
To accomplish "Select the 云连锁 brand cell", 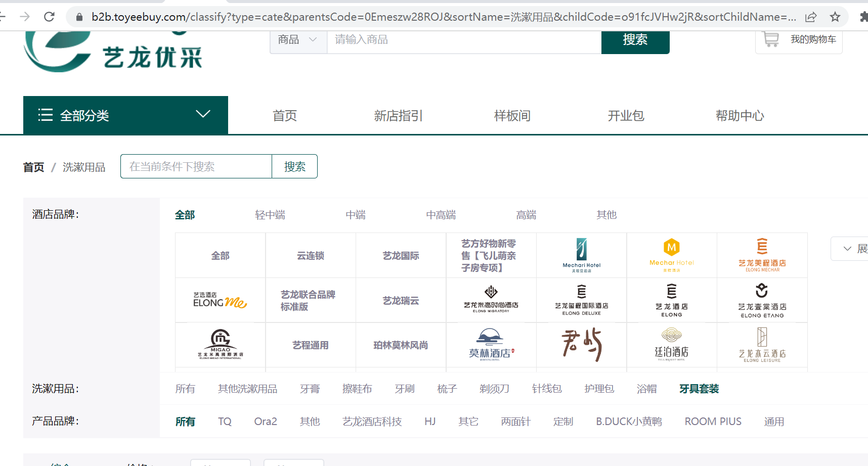I will coord(311,255).
